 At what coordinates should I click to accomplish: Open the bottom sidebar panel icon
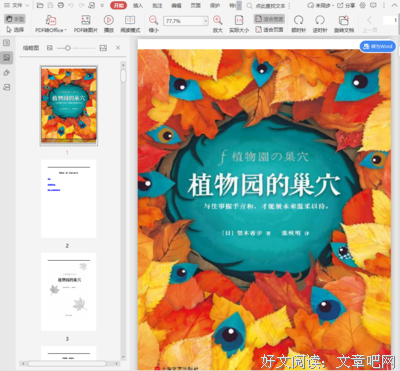[7, 87]
